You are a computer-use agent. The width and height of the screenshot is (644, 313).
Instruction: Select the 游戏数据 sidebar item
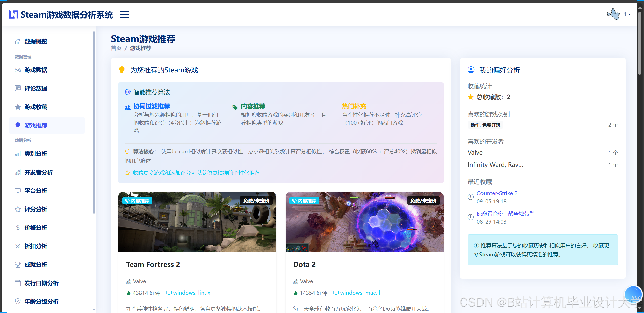[36, 70]
